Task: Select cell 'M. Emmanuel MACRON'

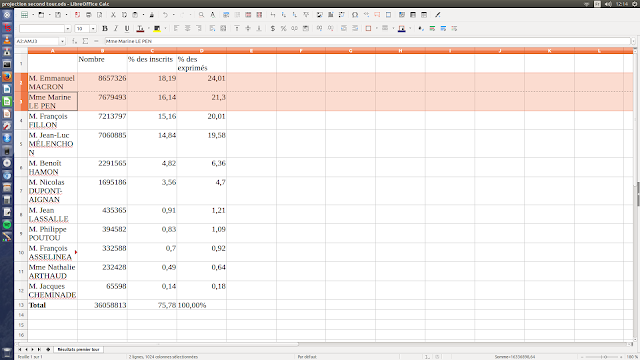Action: tap(53, 82)
